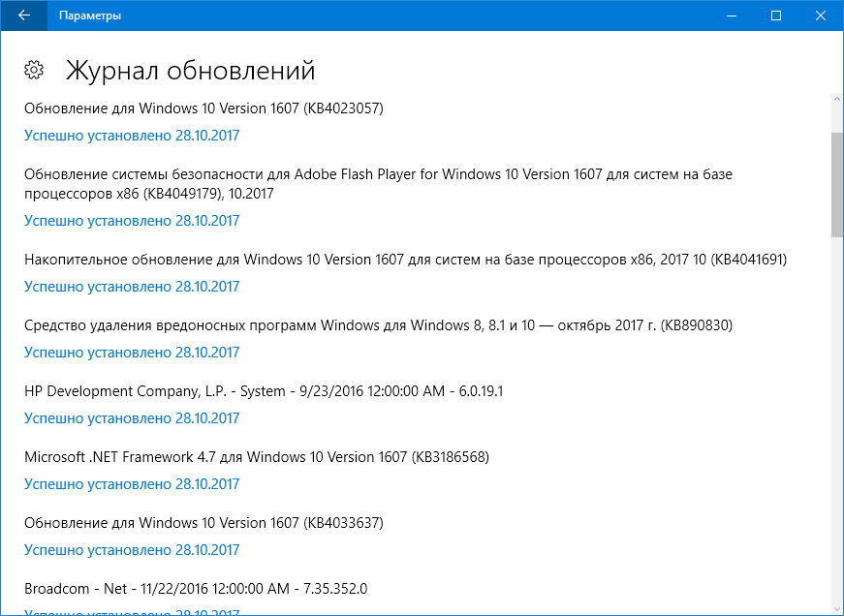Select the Broadcom - Net driver entry title
This screenshot has height=616, width=844.
pos(196,589)
